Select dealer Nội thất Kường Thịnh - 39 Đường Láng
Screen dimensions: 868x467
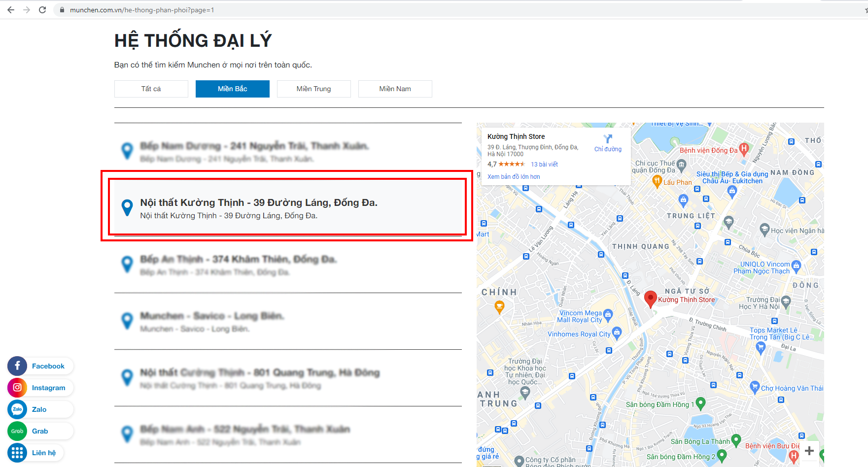pyautogui.click(x=288, y=208)
